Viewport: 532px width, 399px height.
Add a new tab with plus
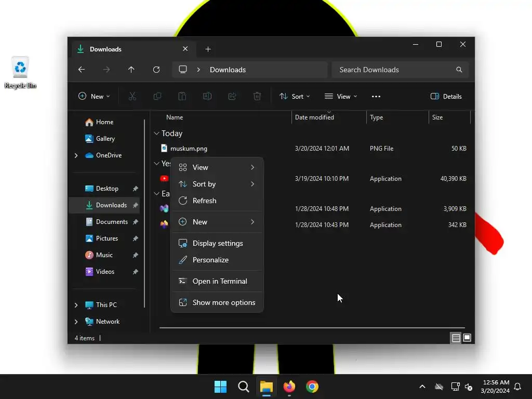(208, 49)
